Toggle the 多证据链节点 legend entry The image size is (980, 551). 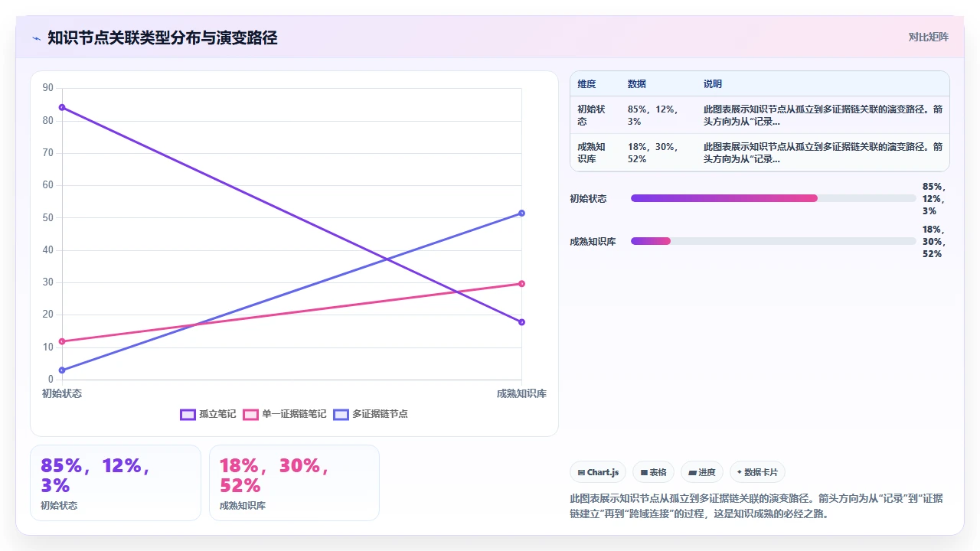pyautogui.click(x=371, y=414)
